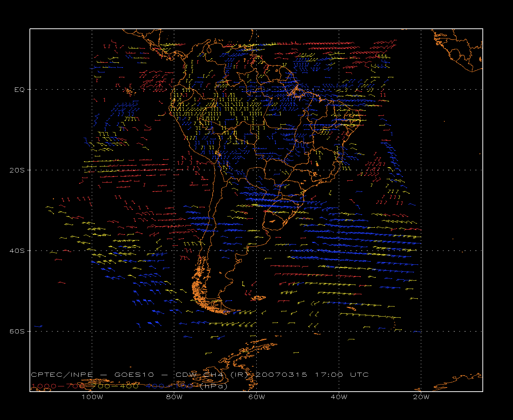Click the '20070315' date text
This screenshot has height=420, width=513.
[x=282, y=375]
